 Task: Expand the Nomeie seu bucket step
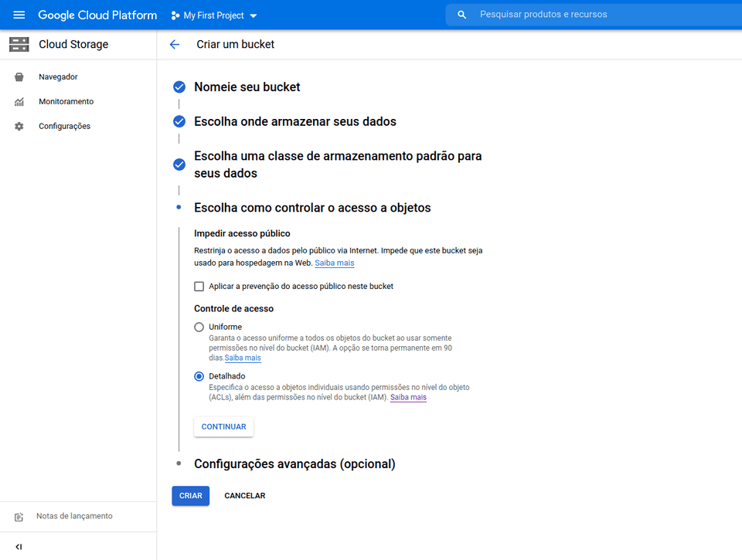[247, 87]
